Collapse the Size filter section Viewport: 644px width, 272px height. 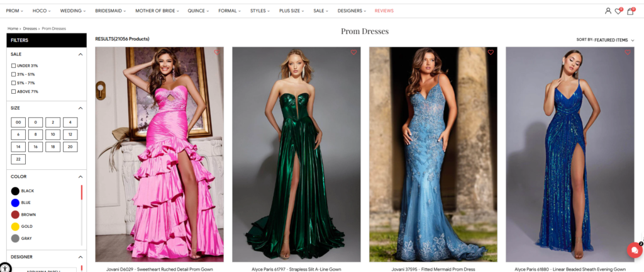coord(80,108)
